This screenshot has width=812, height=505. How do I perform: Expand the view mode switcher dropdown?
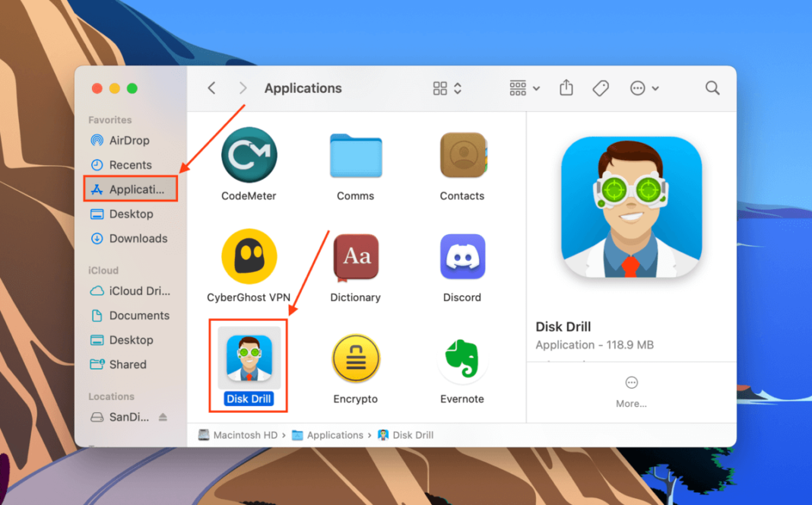[447, 88]
